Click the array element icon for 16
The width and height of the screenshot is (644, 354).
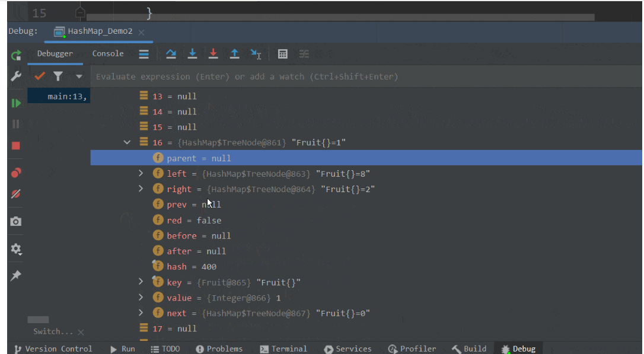click(144, 142)
